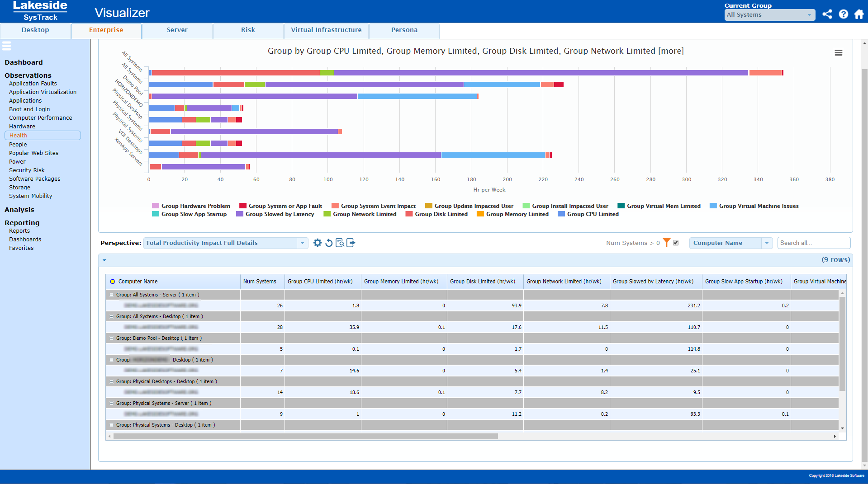Collapse the data grid panel arrow
The height and width of the screenshot is (484, 868).
pos(104,260)
